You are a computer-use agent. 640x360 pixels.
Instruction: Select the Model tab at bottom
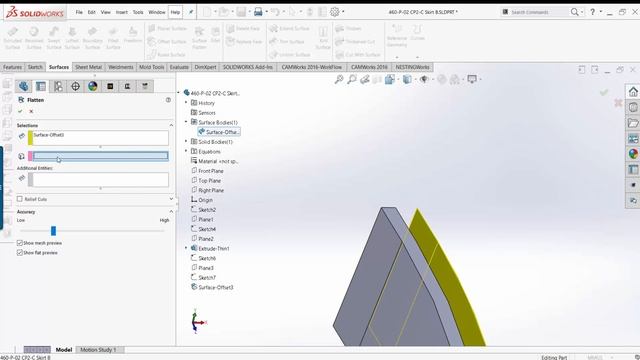[x=64, y=350]
